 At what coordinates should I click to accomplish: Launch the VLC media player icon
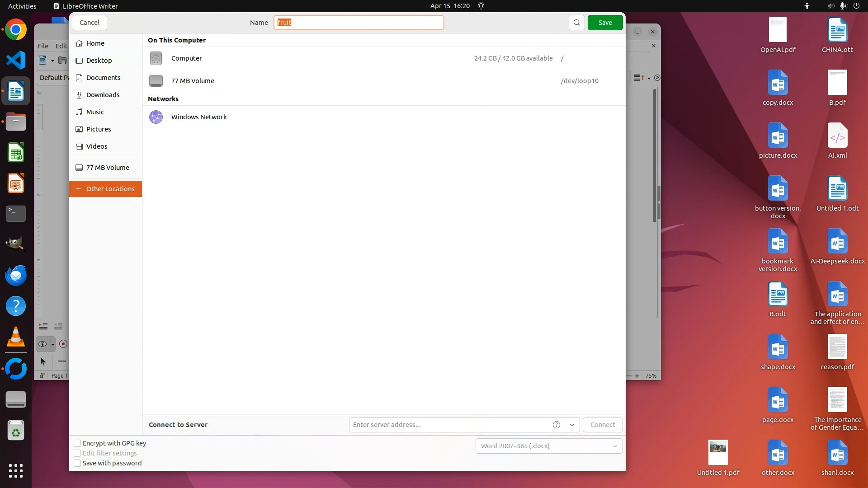(16, 337)
